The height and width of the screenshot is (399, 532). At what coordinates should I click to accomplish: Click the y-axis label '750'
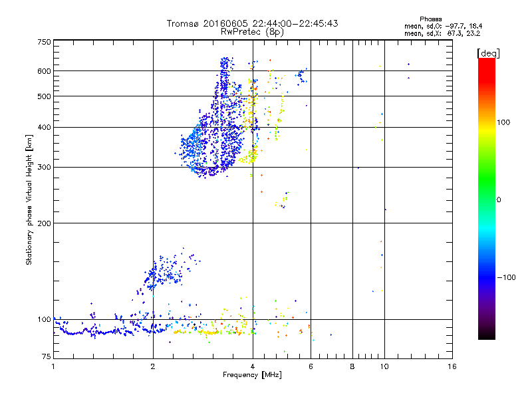pyautogui.click(x=44, y=42)
